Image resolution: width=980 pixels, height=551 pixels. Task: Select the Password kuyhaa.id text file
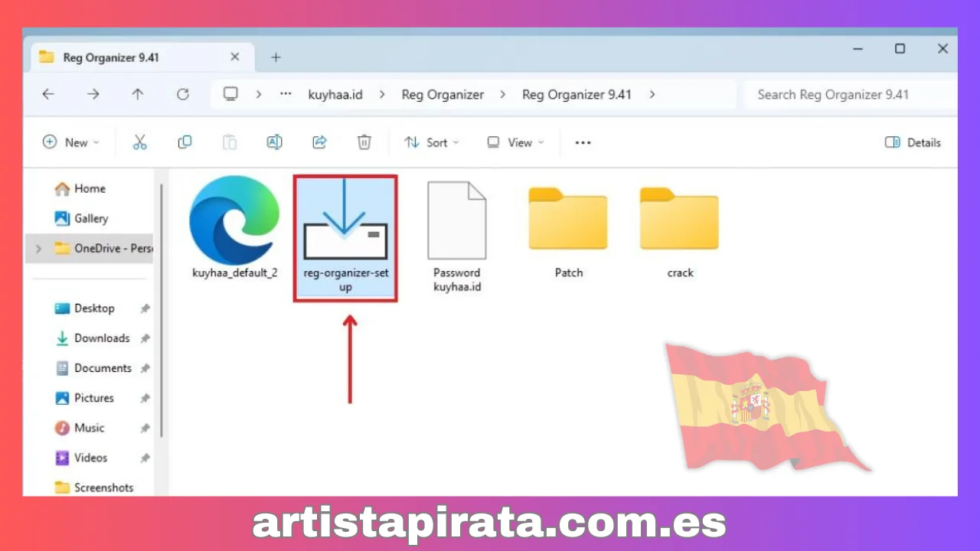click(456, 236)
